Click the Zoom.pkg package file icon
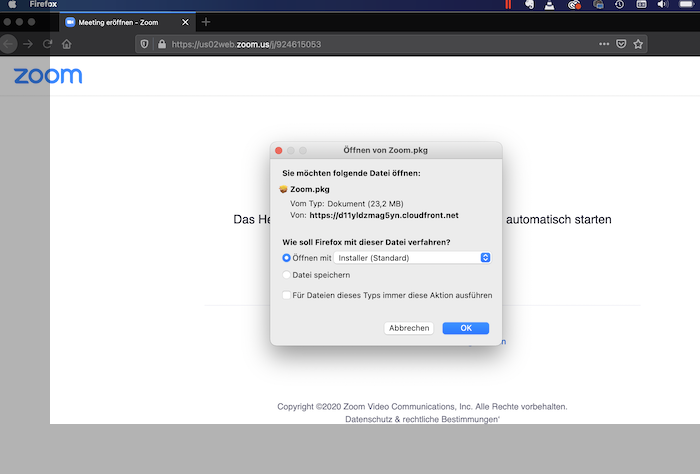 pyautogui.click(x=284, y=188)
